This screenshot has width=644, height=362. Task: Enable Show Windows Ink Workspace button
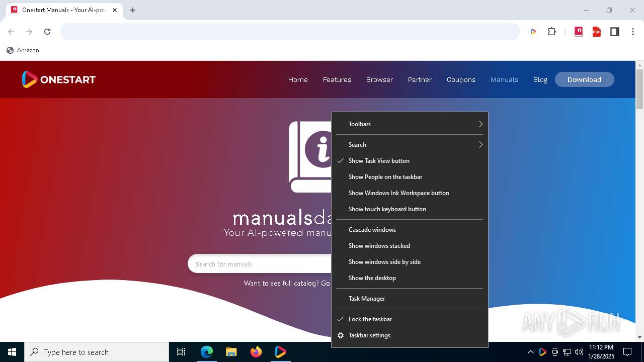click(410, 193)
